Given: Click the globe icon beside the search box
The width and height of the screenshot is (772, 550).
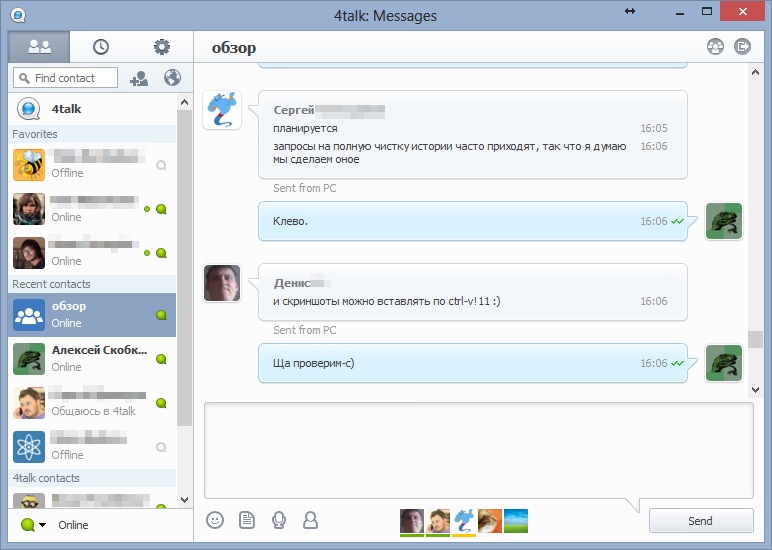Looking at the screenshot, I should click(171, 78).
